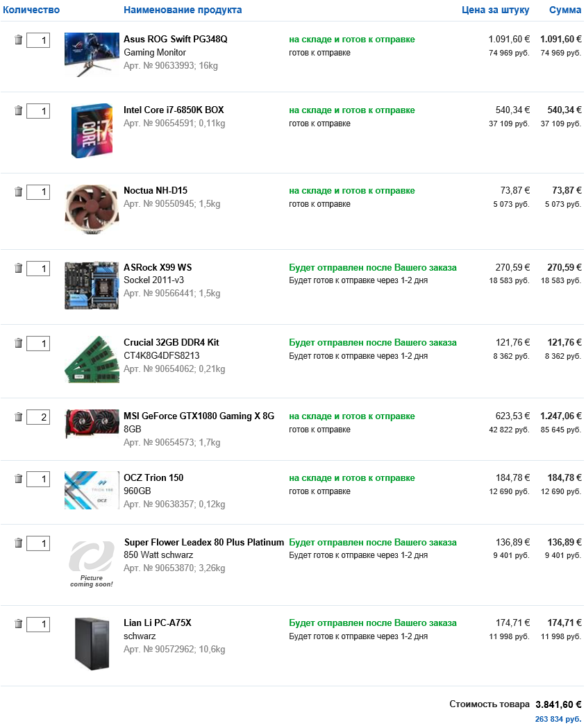This screenshot has width=586, height=728.
Task: Remove Noctua NH-D15 using trash icon
Action: tap(19, 192)
